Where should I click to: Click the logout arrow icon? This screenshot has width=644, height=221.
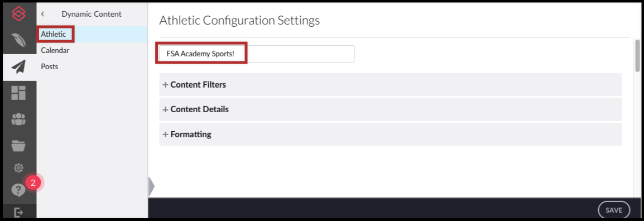tap(18, 213)
